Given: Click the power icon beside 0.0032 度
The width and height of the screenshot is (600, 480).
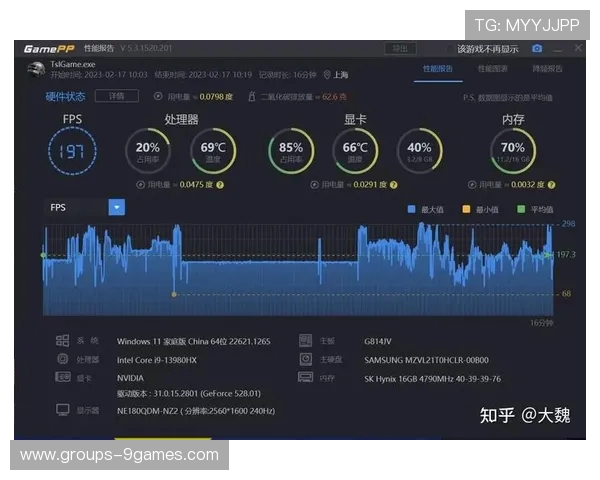Looking at the screenshot, I should [x=472, y=185].
